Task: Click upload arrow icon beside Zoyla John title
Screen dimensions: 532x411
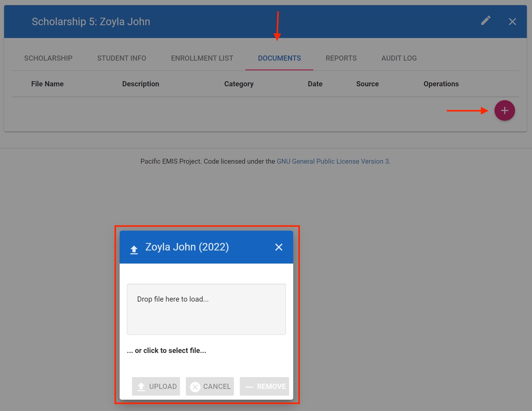Action: click(134, 249)
